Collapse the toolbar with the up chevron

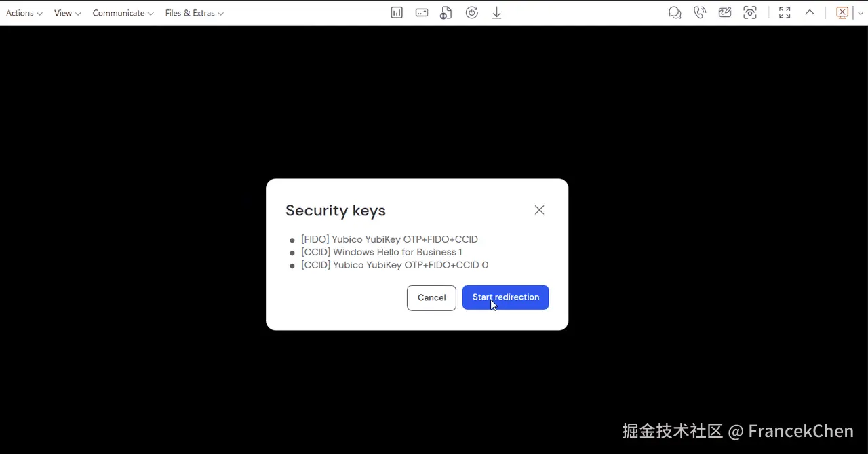[x=810, y=12]
